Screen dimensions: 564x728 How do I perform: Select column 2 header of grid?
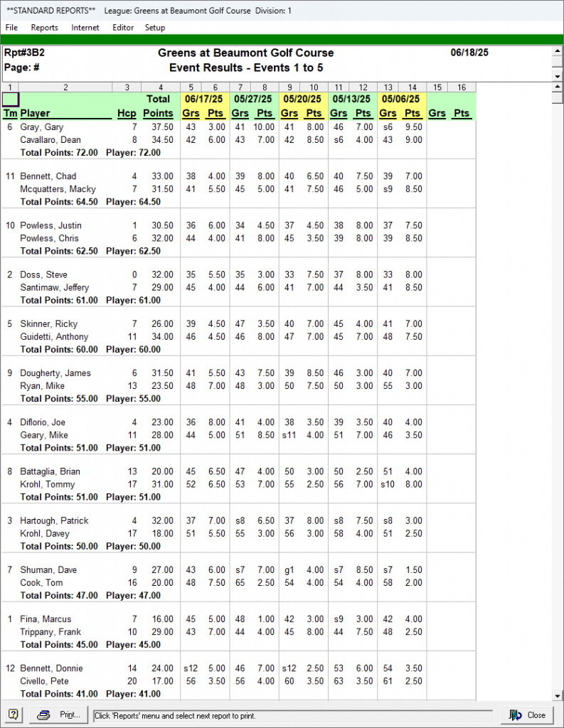click(x=65, y=87)
